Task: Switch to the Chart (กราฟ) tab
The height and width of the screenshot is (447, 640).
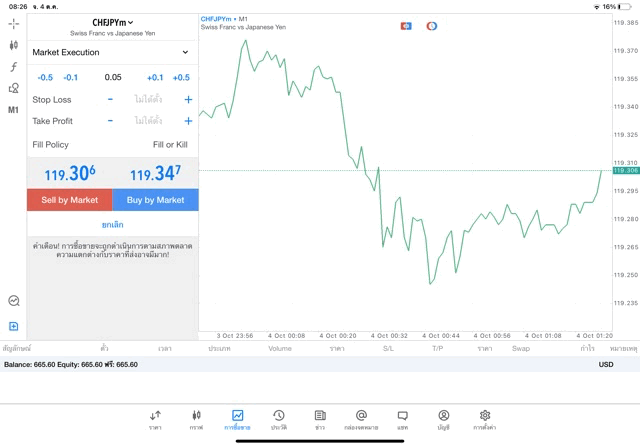Action: [x=196, y=419]
